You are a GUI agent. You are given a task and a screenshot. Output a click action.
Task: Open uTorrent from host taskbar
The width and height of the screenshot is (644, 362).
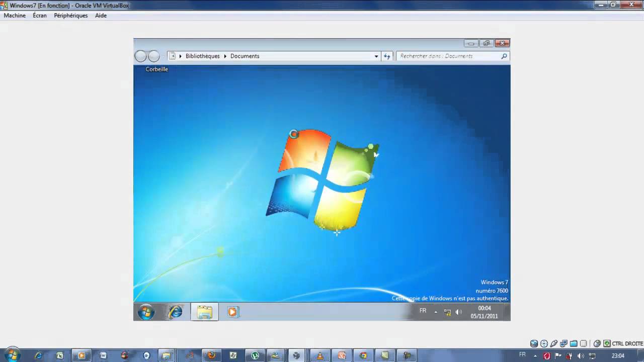pos(255,355)
